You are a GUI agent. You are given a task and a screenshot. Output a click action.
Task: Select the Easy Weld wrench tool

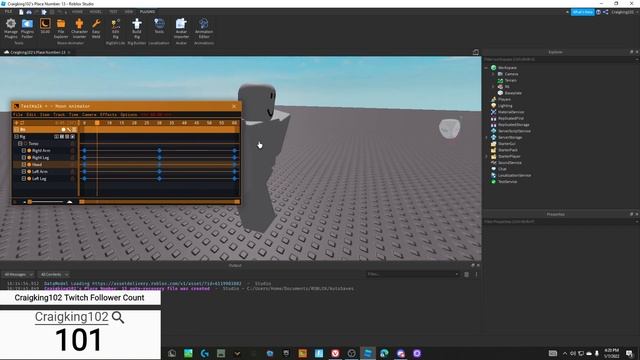(96, 28)
